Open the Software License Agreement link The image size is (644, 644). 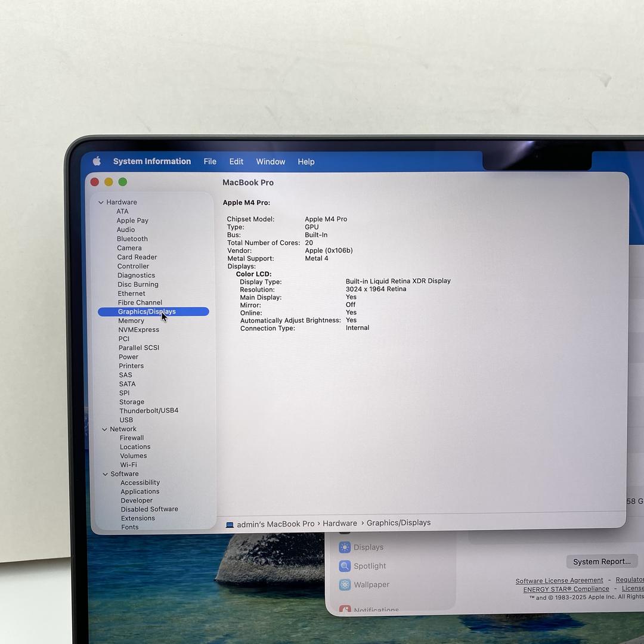click(x=559, y=581)
